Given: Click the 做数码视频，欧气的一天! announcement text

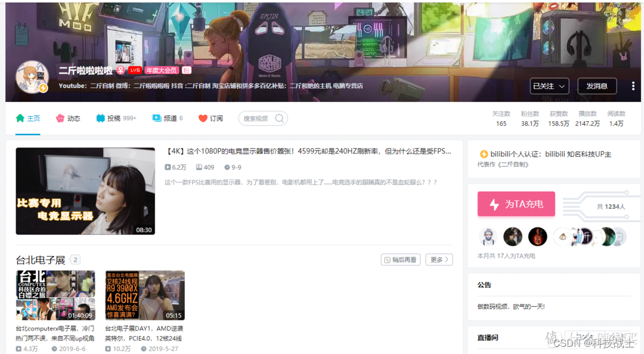Looking at the screenshot, I should point(511,307).
